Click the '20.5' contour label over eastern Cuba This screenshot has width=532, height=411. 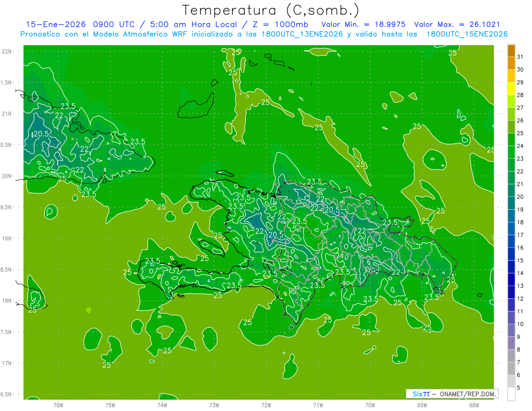(41, 133)
